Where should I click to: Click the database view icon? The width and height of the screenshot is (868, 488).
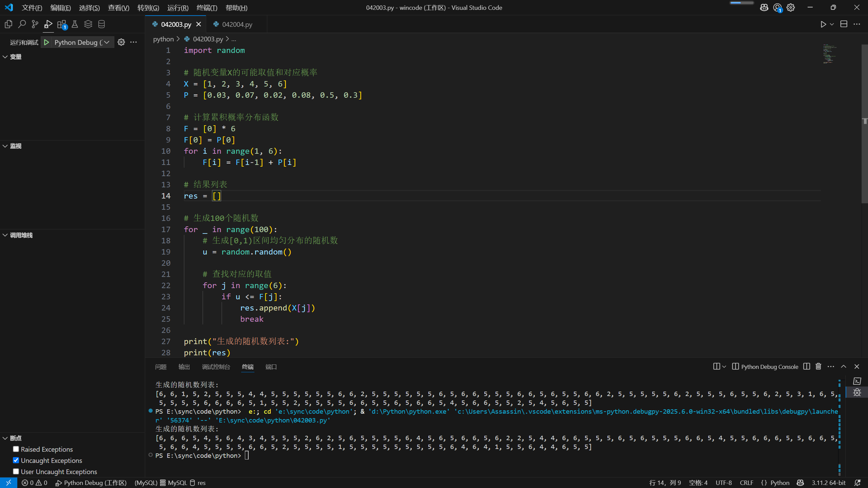click(x=101, y=24)
